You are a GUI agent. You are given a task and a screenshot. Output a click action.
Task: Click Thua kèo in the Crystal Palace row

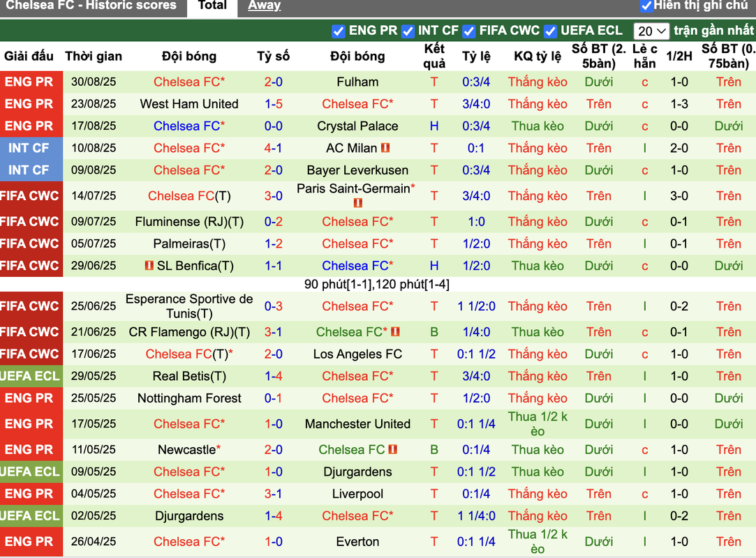(x=537, y=126)
